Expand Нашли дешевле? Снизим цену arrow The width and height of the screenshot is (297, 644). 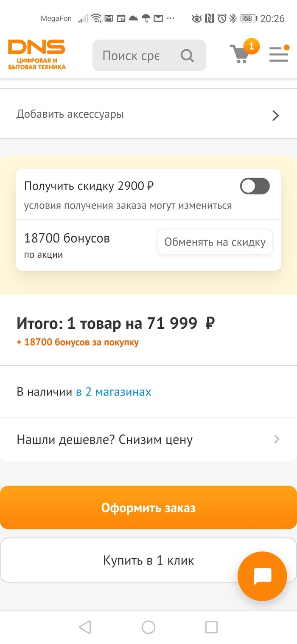277,439
